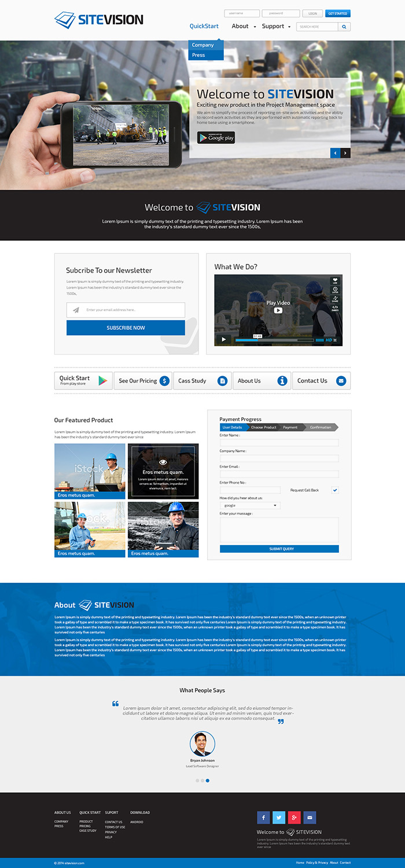405x868 pixels.
Task: Open the Facebook social icon
Action: point(263,817)
